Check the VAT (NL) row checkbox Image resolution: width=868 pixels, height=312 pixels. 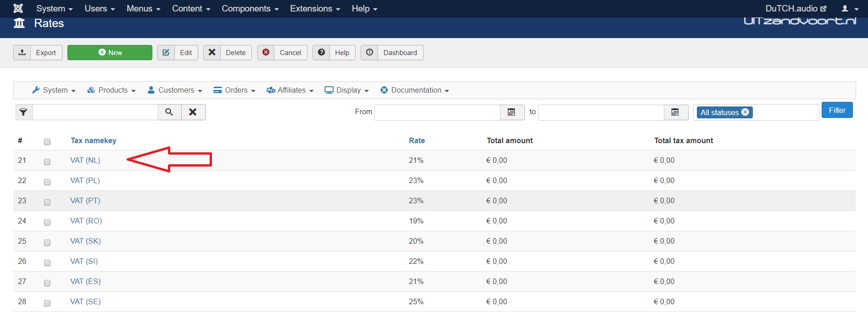coord(47,162)
